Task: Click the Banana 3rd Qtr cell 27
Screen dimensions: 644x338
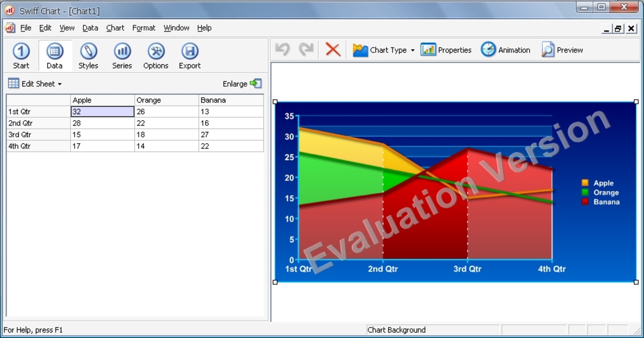Action: (231, 134)
